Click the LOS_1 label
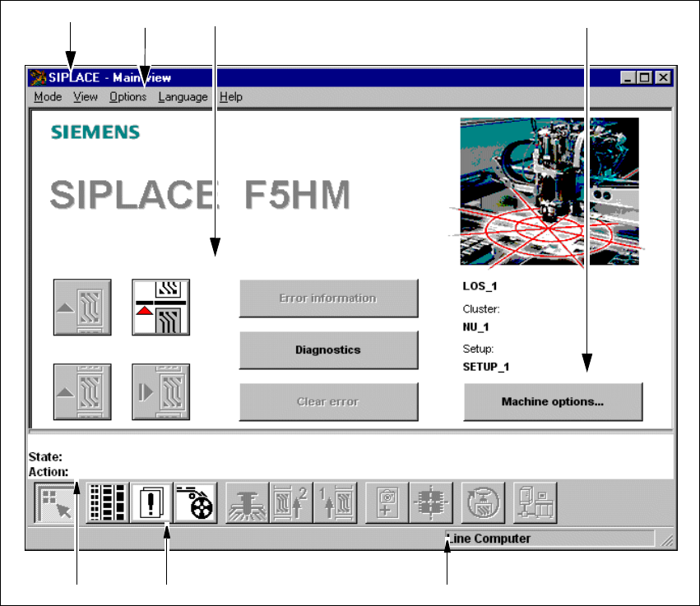Viewport: 700px width, 606px height. tap(480, 286)
